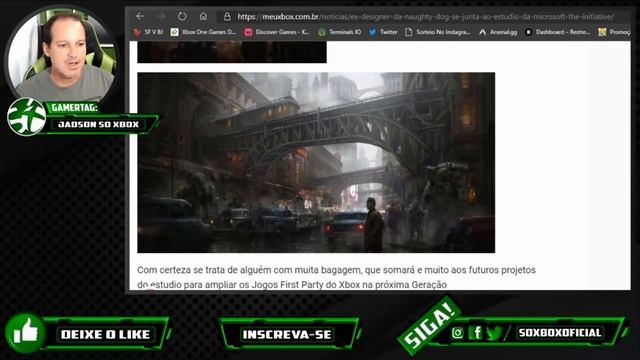Click the Twitter bird icon in overlay

tap(494, 333)
